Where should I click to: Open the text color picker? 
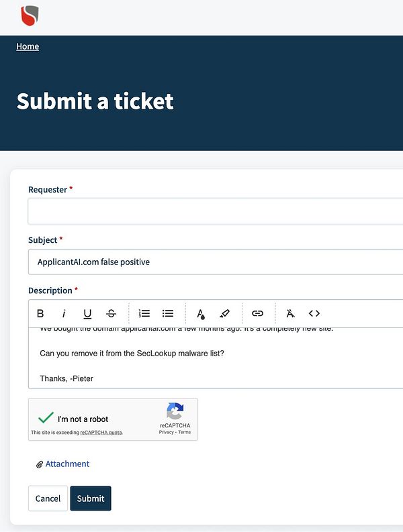(x=200, y=313)
